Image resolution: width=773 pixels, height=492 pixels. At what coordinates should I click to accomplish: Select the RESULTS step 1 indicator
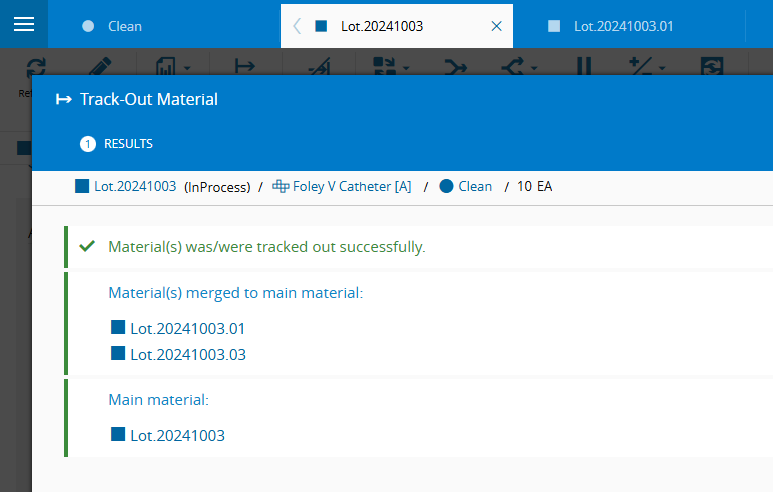(116, 144)
